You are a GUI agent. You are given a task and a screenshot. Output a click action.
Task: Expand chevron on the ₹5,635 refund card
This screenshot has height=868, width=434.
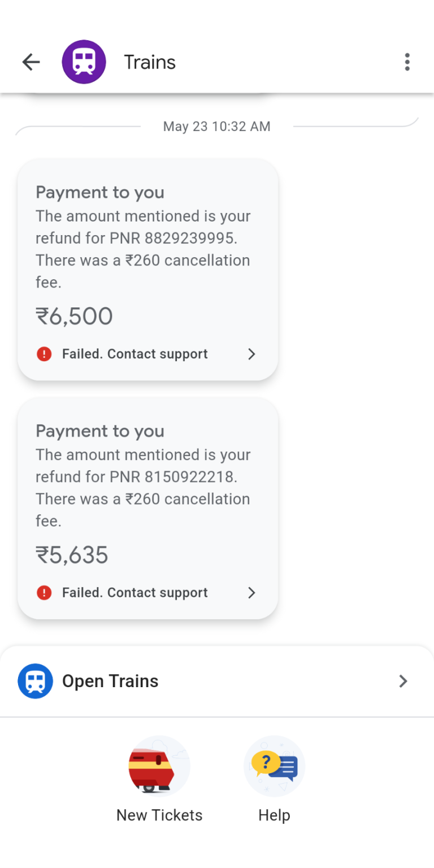[252, 593]
